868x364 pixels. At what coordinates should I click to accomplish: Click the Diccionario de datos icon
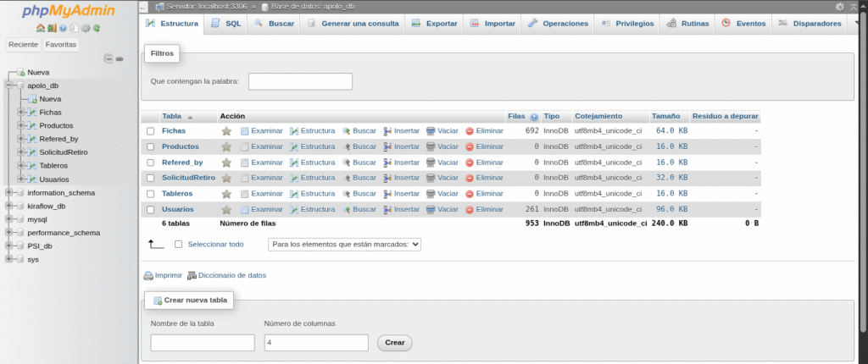click(192, 275)
